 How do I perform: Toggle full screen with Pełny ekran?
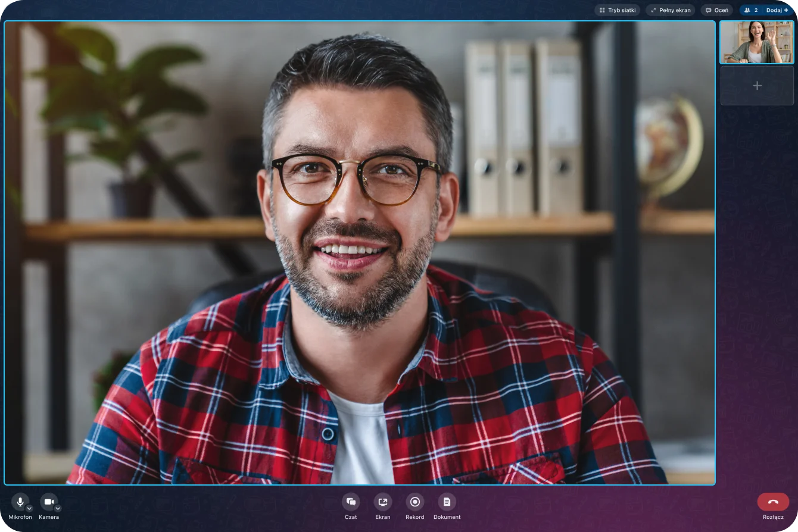click(670, 10)
